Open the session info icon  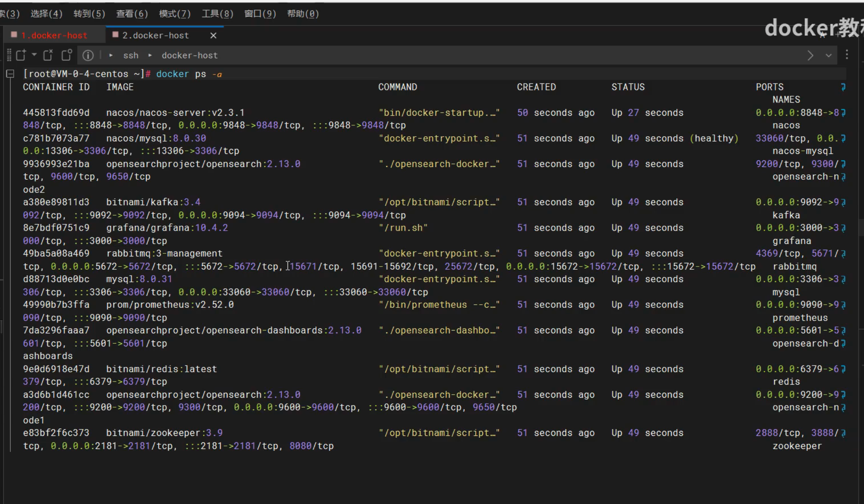(88, 55)
